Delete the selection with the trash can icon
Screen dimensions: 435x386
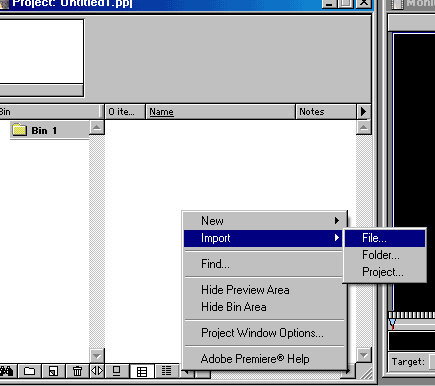point(77,371)
